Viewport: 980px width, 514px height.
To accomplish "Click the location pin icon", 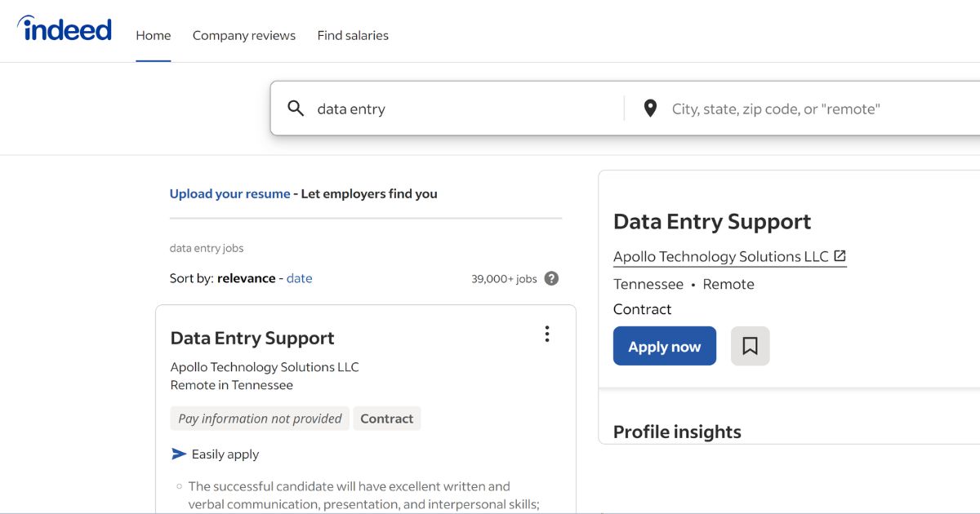I will pos(649,108).
